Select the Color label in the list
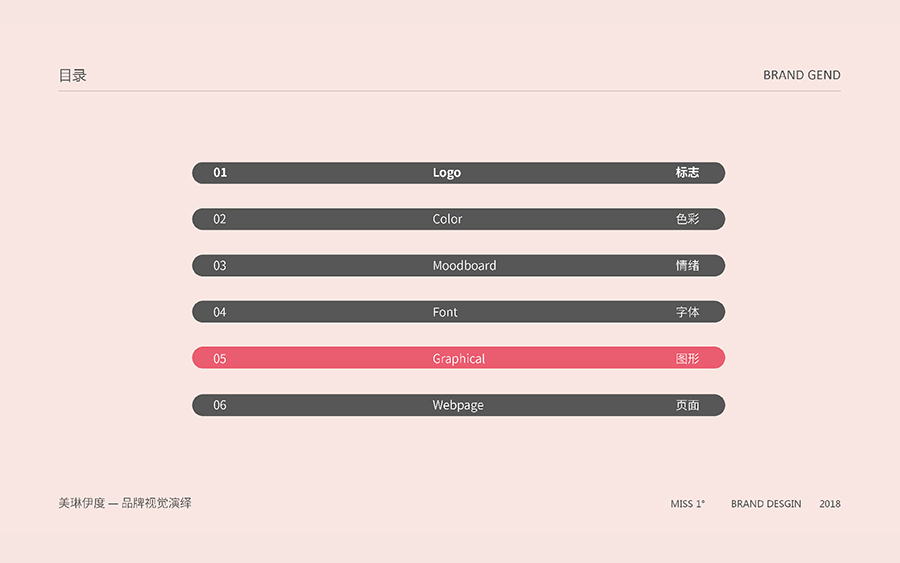 (447, 219)
